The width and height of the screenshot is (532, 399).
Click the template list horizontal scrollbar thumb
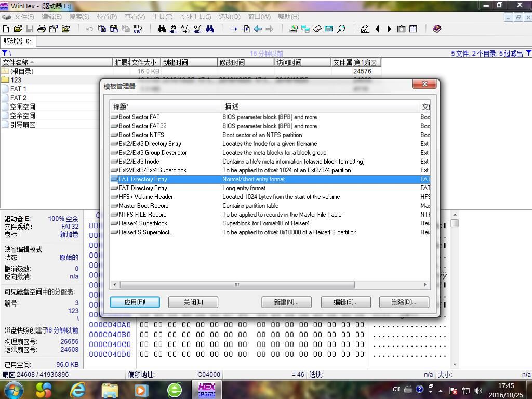coord(237,284)
